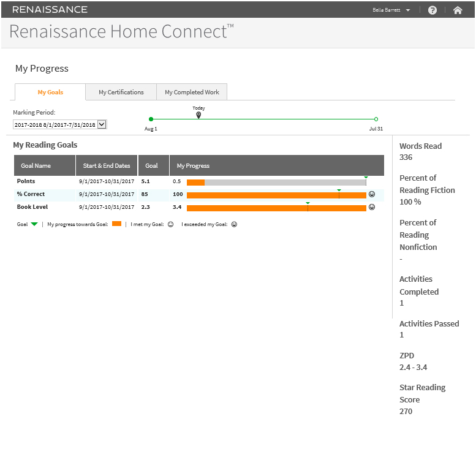The image size is (476, 460).
Task: Click the 'I exceeded my Goal' smiley in legend
Action: (234, 225)
